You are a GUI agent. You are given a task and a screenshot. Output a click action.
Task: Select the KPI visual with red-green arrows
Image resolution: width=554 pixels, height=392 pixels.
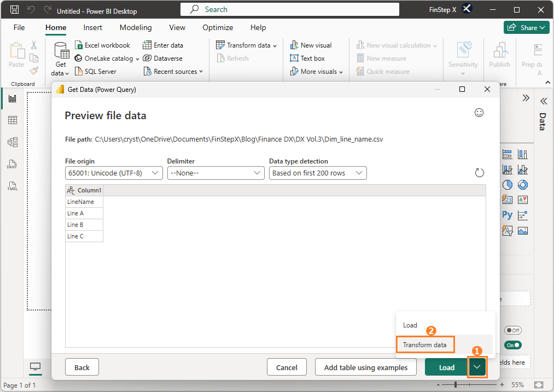pyautogui.click(x=523, y=200)
